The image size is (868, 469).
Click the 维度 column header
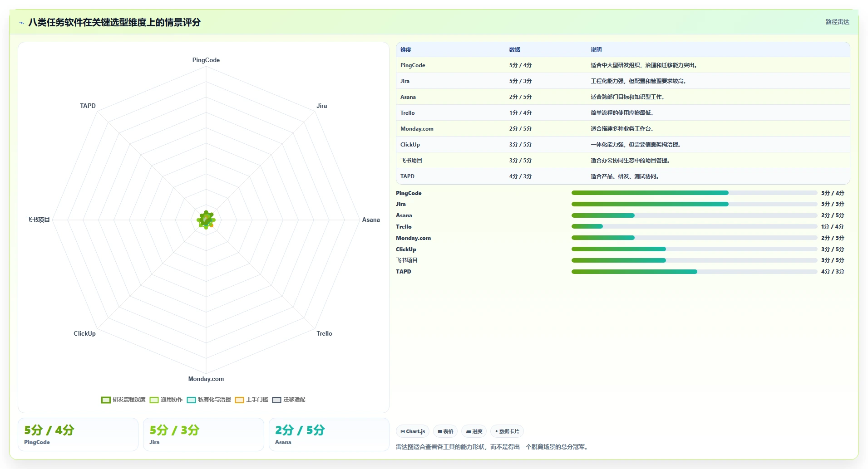click(406, 50)
